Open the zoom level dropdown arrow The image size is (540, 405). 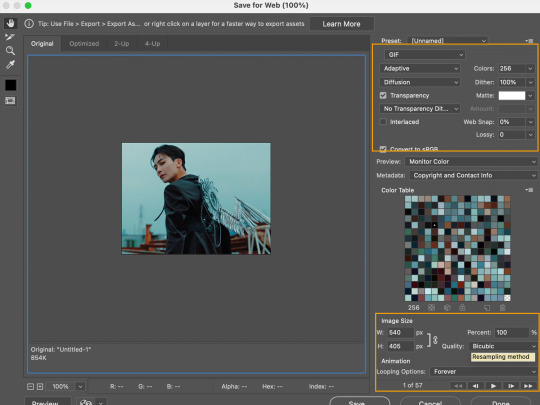[x=80, y=386]
